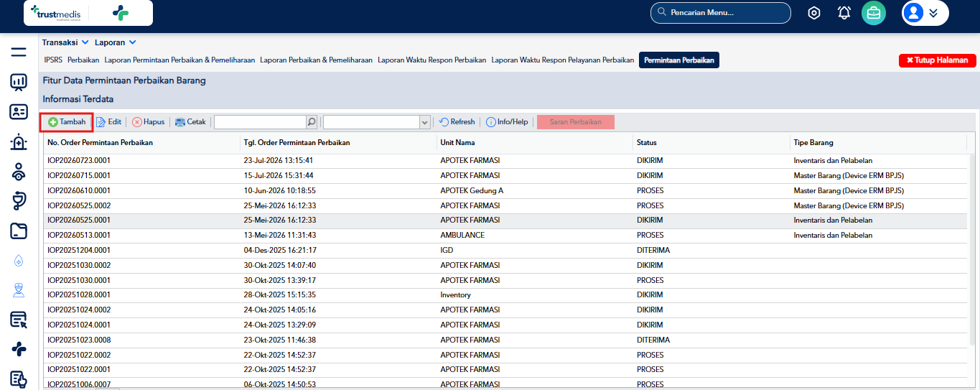Open the hamburger menu in the sidebar

(19, 52)
